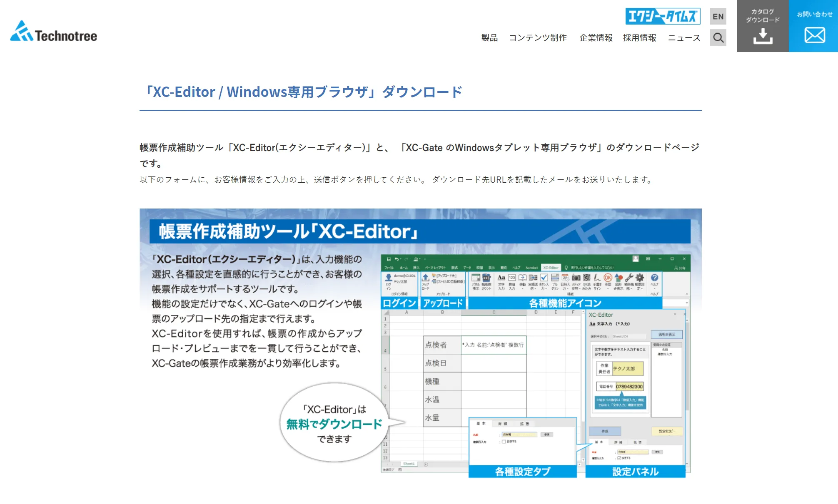Uncheck 設定する in the settings panel
838x504 pixels.
click(619, 458)
